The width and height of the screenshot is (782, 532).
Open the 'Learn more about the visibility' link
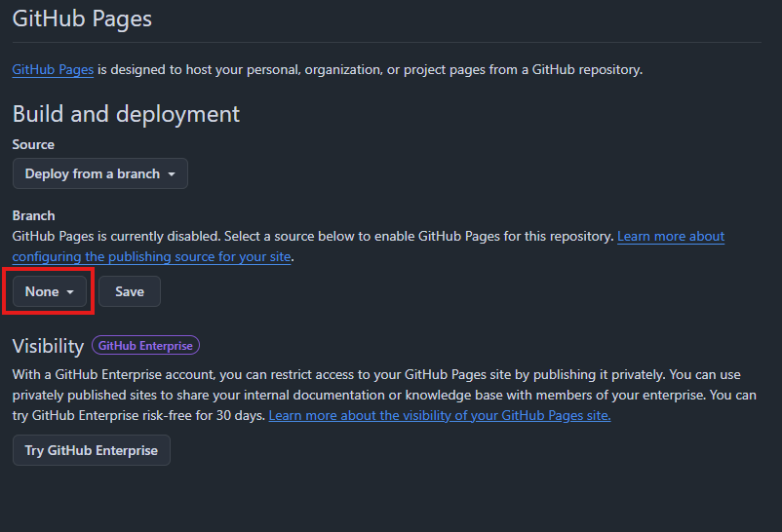pos(440,415)
